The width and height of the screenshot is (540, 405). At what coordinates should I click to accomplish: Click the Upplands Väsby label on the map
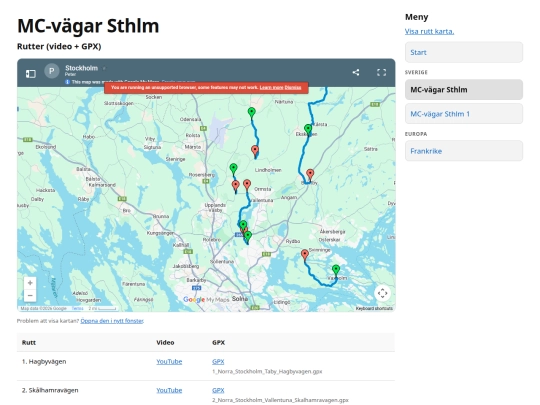click(x=215, y=207)
